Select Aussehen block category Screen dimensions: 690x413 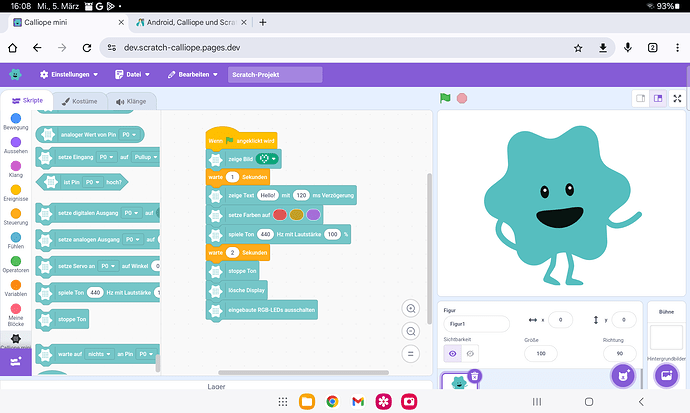coord(16,145)
